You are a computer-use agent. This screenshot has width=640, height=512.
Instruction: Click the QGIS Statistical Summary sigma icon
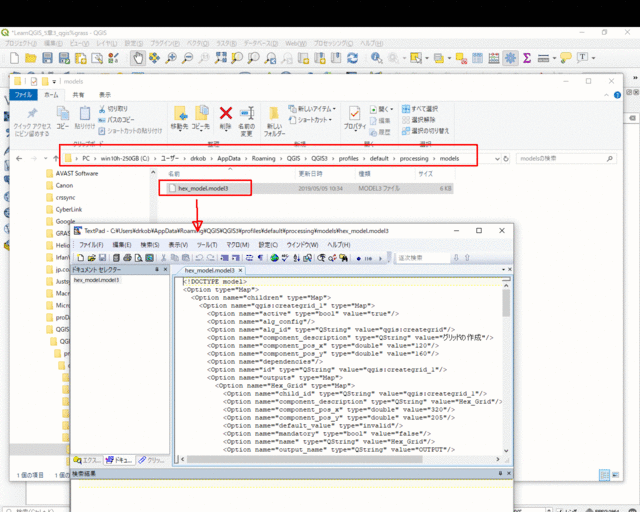pyautogui.click(x=527, y=58)
